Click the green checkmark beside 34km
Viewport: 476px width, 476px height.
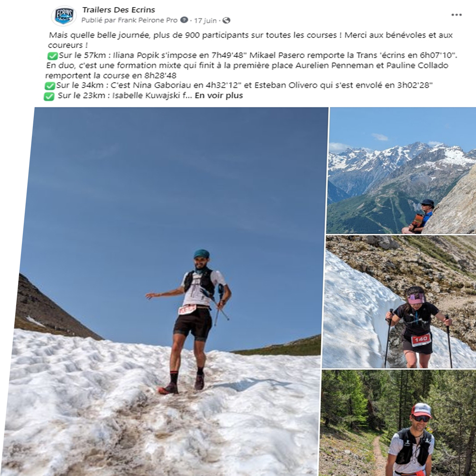[x=50, y=86]
